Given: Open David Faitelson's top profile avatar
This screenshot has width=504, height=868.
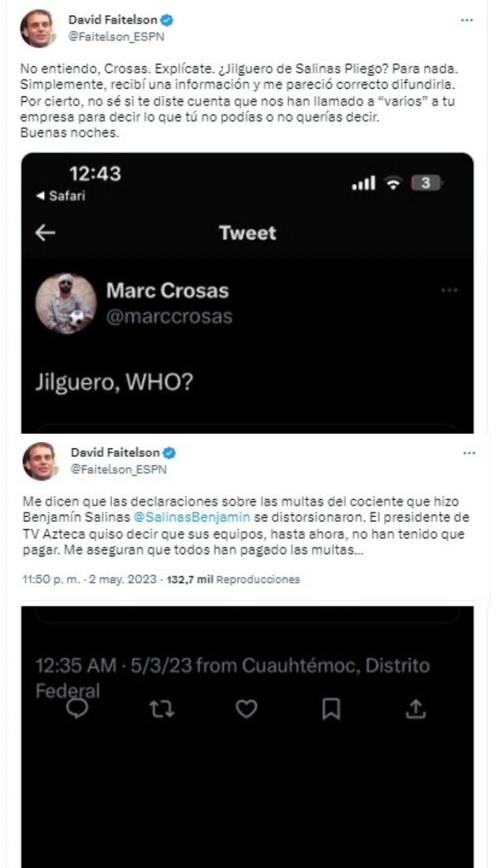Looking at the screenshot, I should click(38, 29).
